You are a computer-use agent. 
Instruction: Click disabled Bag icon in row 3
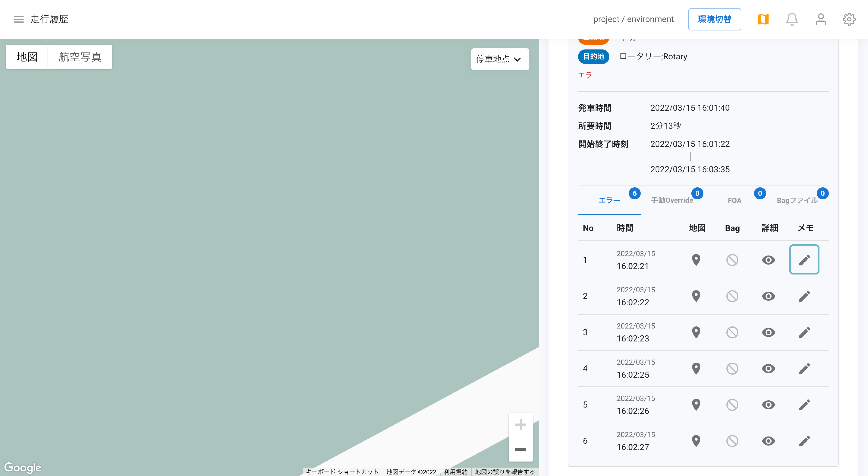coord(732,332)
